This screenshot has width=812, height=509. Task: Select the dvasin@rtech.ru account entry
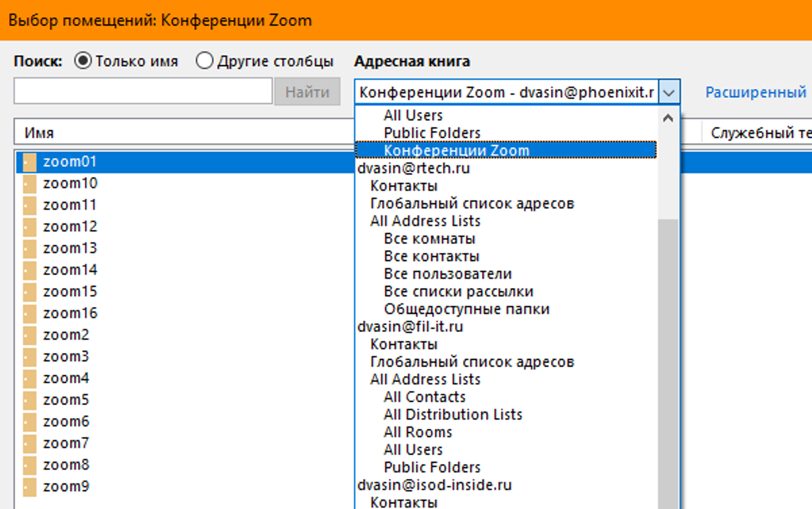point(413,168)
